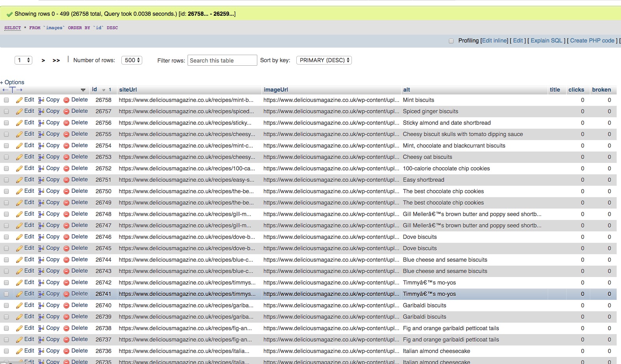Click the Search this table filter field

click(x=222, y=61)
